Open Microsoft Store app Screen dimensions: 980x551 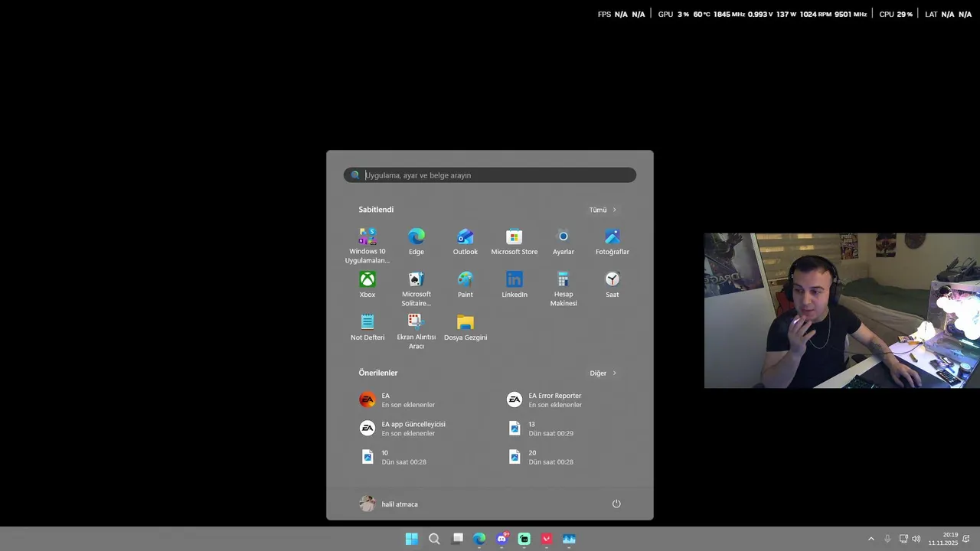tap(514, 242)
